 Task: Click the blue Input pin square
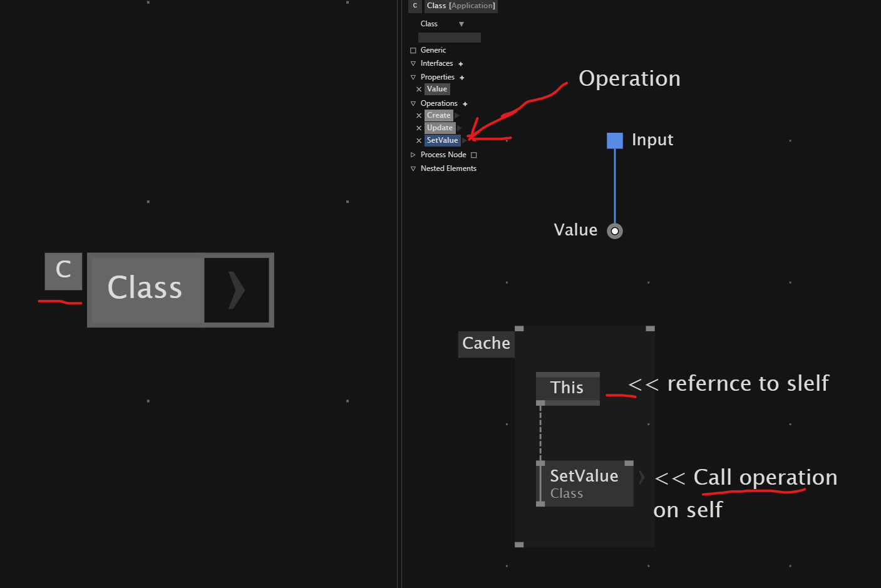tap(615, 141)
